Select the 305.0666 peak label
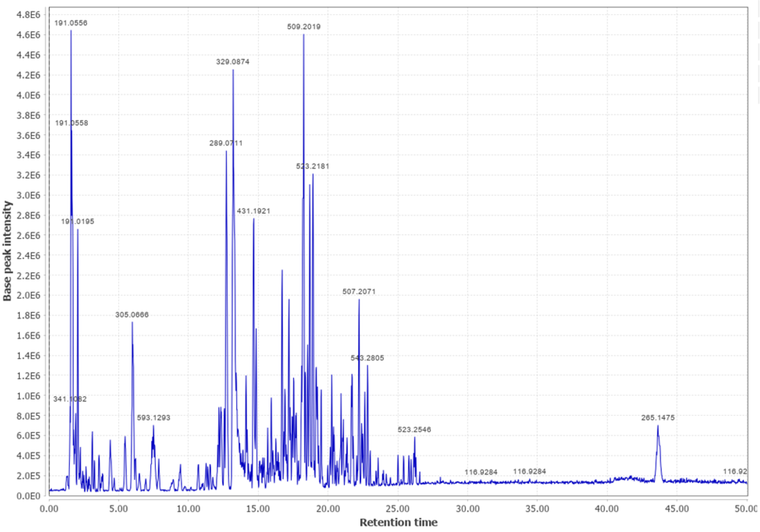 pos(132,314)
